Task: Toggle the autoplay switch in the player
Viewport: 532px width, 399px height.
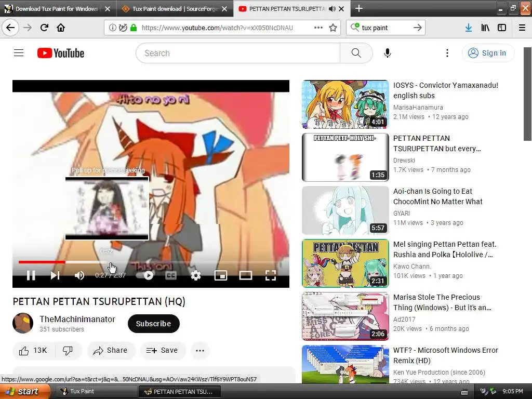Action: [145, 275]
